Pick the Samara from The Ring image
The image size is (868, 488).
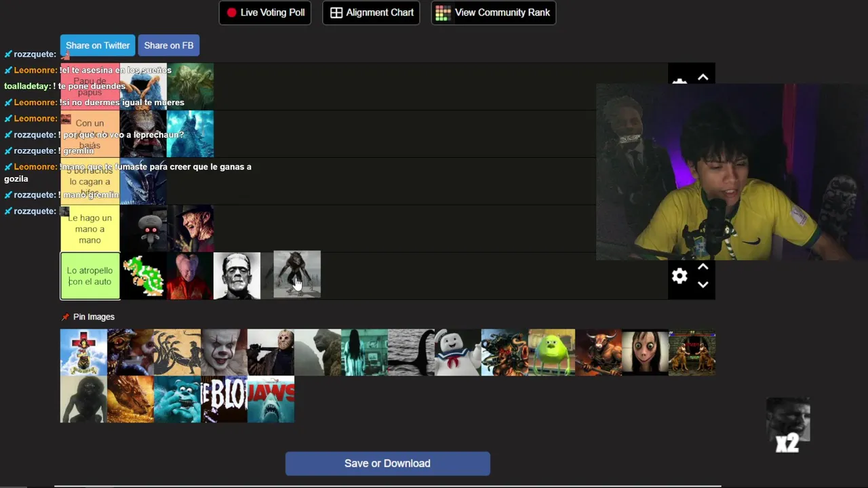coord(364,352)
